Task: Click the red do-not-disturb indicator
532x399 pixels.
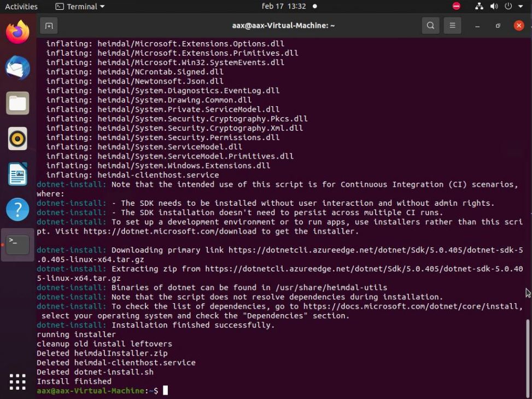Action: click(x=457, y=6)
